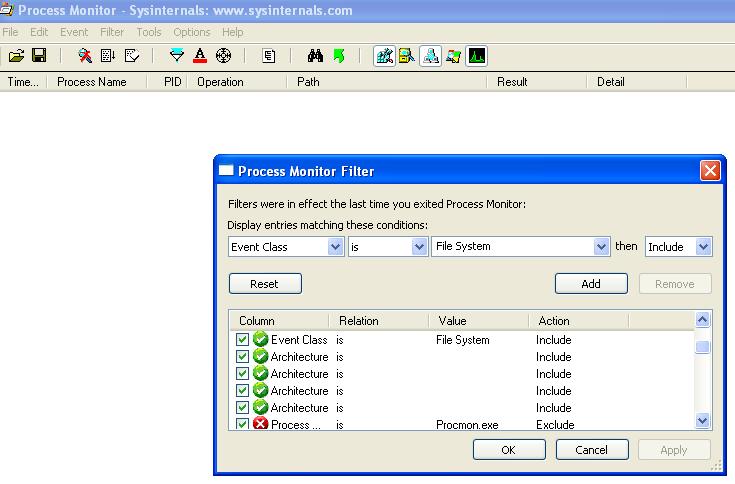Click File System value in filter list
The image size is (735, 484).
pos(462,340)
